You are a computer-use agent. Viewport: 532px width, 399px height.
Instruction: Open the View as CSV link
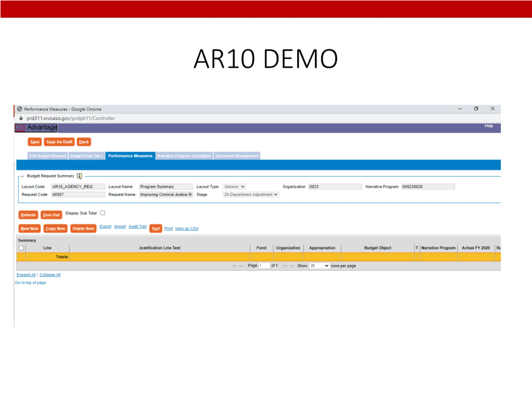(187, 228)
